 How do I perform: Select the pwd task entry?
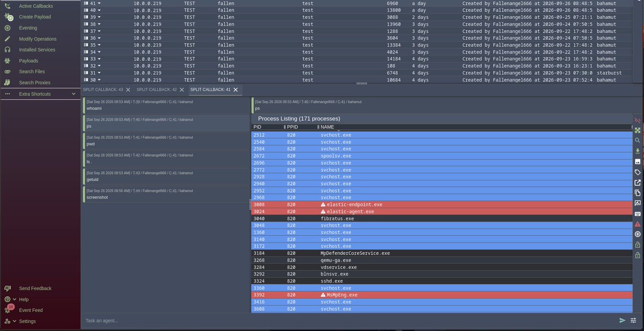[166, 141]
